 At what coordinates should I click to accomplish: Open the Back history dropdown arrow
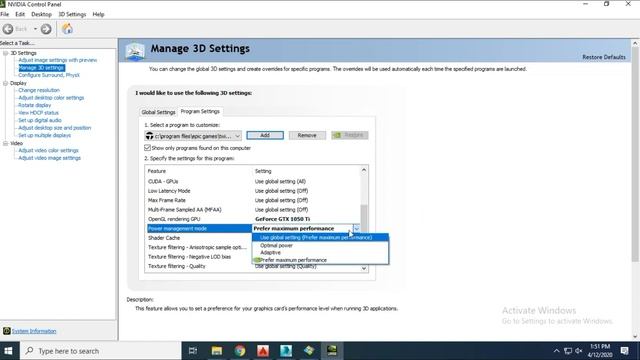click(36, 29)
